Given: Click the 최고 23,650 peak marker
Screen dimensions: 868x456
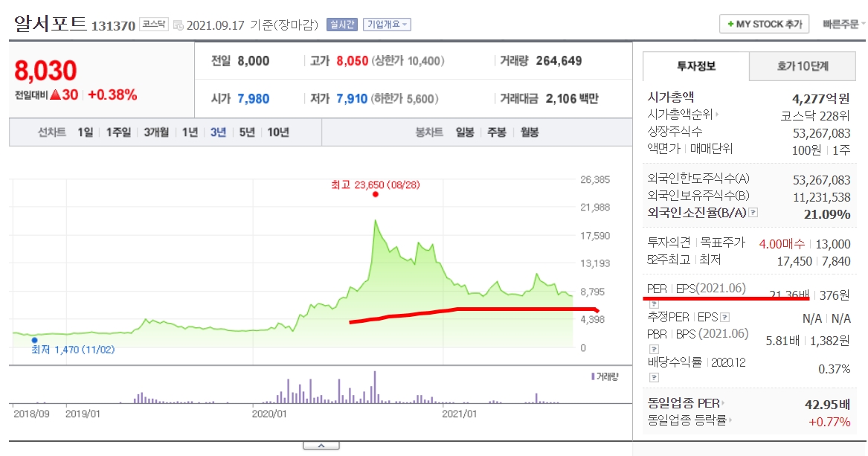Looking at the screenshot, I should [x=376, y=194].
